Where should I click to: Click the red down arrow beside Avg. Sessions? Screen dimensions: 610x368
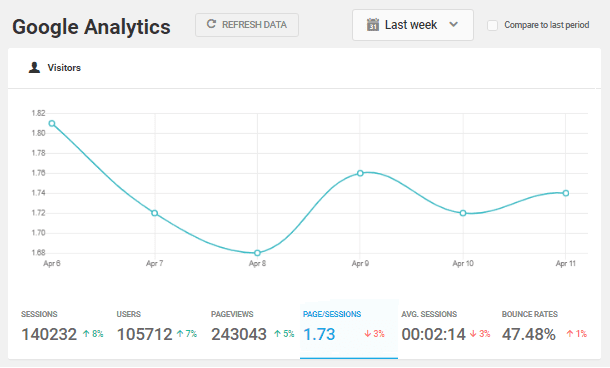[x=473, y=333]
